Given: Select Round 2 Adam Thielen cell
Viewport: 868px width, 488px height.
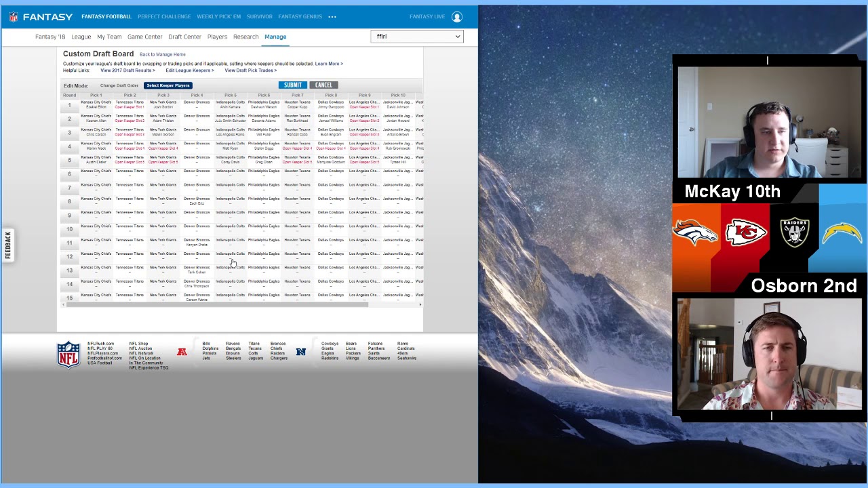Looking at the screenshot, I should point(163,119).
